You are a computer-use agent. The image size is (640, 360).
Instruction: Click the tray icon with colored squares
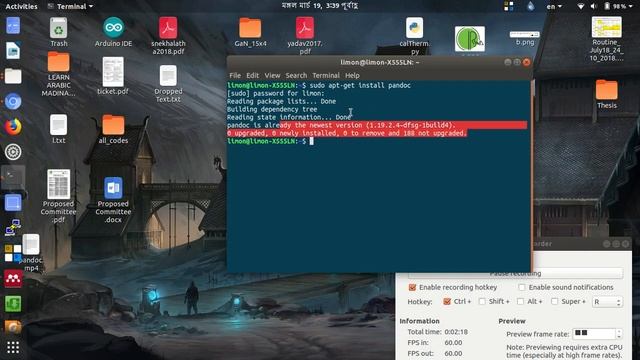click(x=509, y=6)
